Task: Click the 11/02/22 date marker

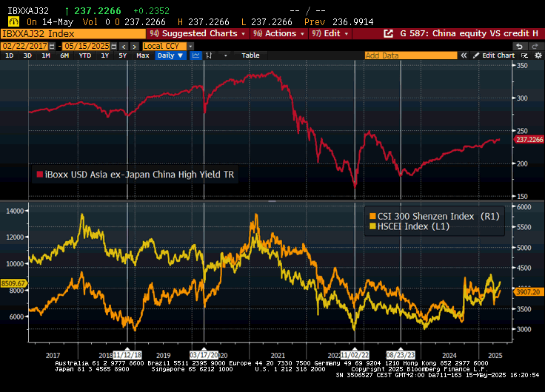Action: [x=355, y=355]
